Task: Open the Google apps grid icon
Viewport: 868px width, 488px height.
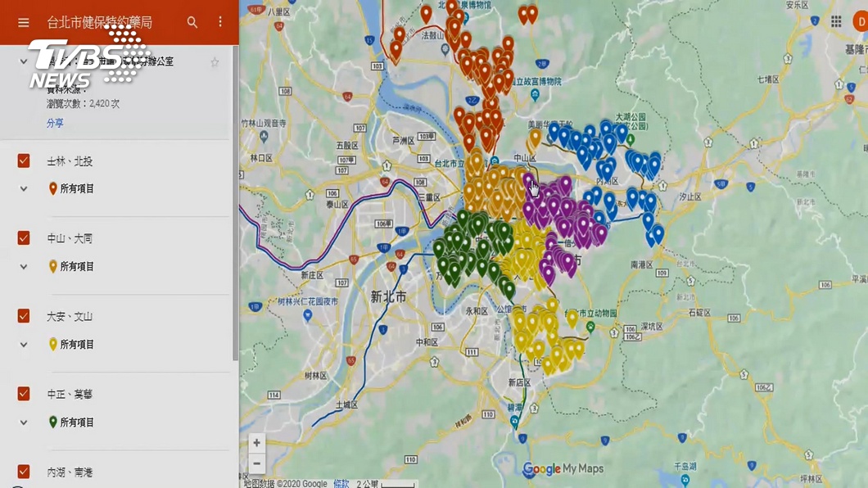Action: (836, 21)
